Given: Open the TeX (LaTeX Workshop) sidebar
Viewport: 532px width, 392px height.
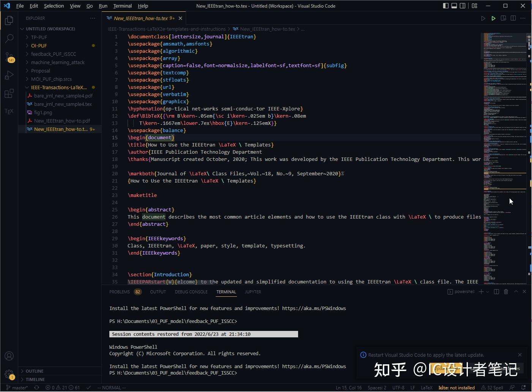Looking at the screenshot, I should [9, 111].
